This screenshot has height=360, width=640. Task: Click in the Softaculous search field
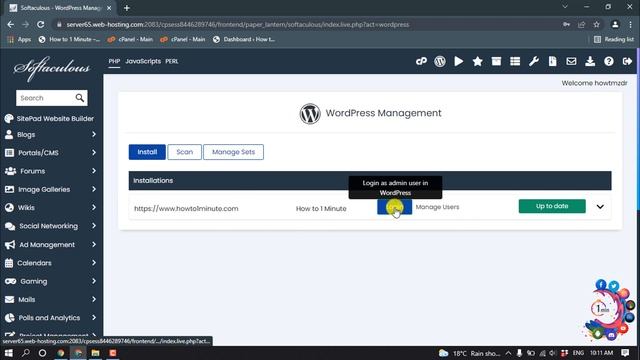coord(45,98)
